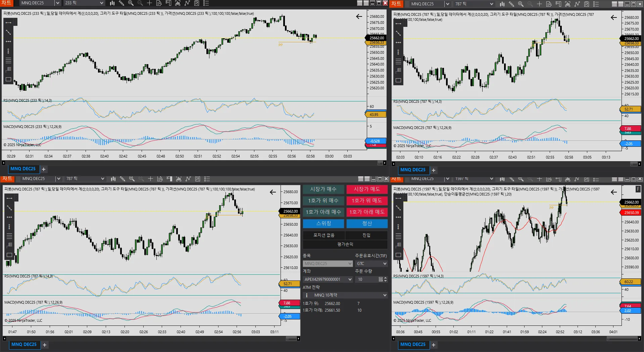The width and height of the screenshot is (644, 352).
Task: Select the diagonal arrow line tool in 233-tick chart
Action: [x=8, y=32]
